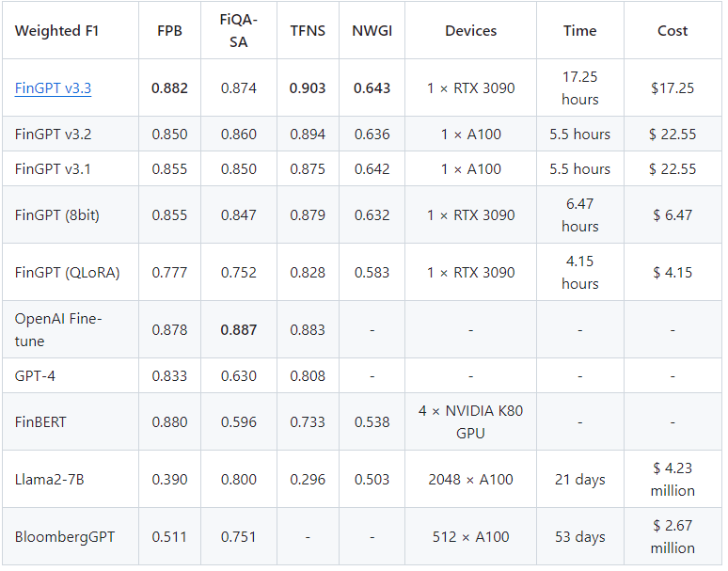The image size is (728, 571).
Task: Click the bold 0.887 FiQA-SA score
Action: pos(239,330)
